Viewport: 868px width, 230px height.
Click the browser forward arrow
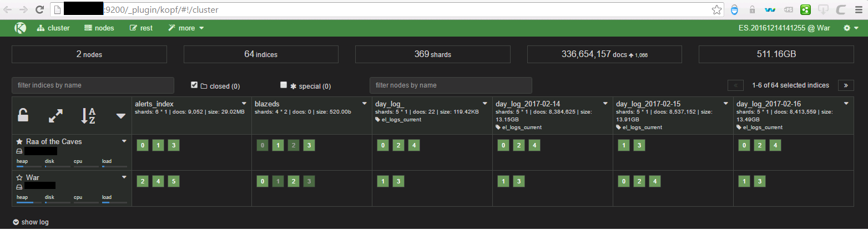24,9
